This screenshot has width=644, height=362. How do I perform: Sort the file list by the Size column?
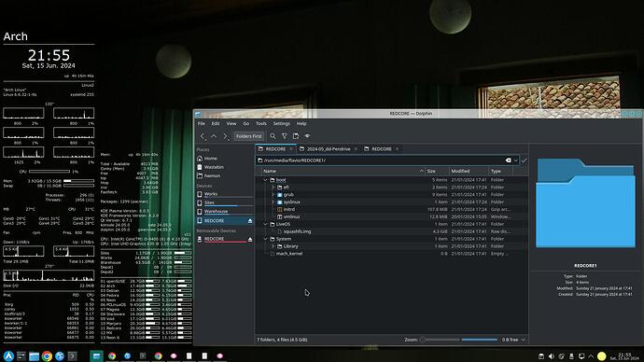pos(437,171)
